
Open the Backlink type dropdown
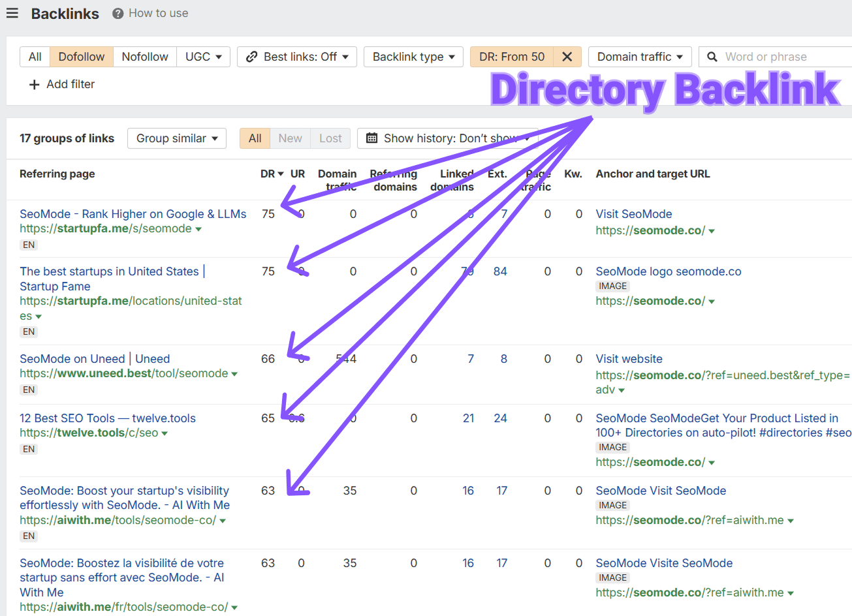(x=413, y=57)
